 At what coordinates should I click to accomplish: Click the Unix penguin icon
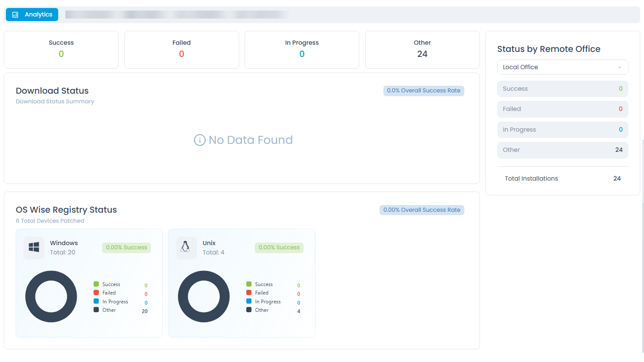186,247
